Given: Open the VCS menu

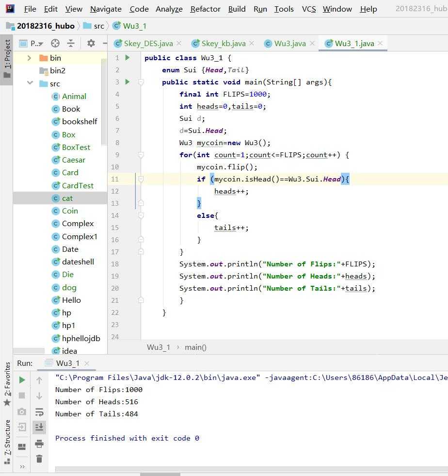Looking at the screenshot, I should tap(309, 9).
